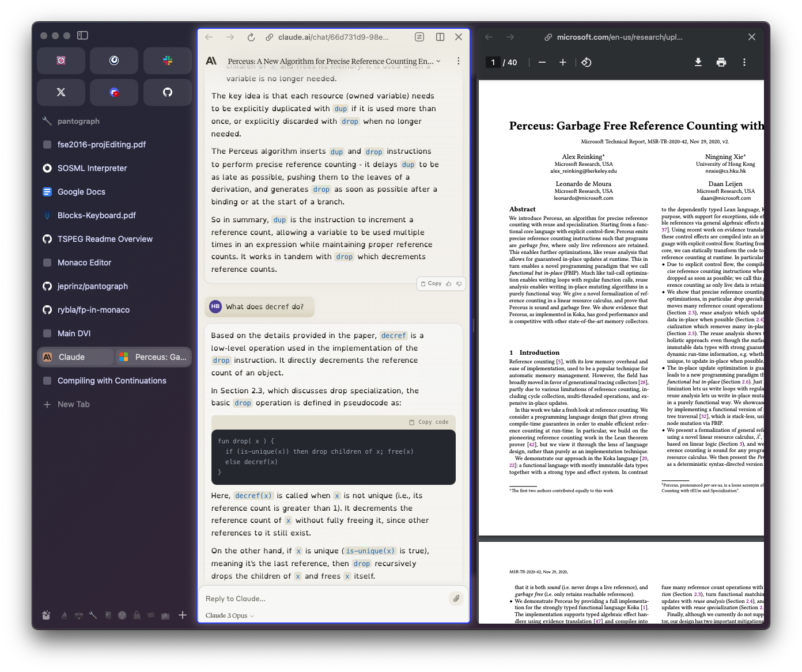Switch to the wrench space icon
The image size is (802, 672).
click(x=93, y=615)
